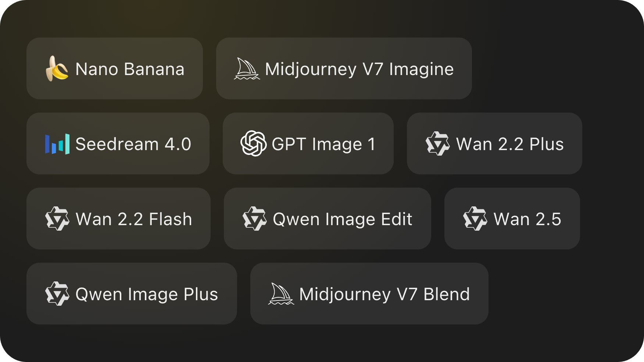This screenshot has width=644, height=362.
Task: Click the OpenAI logo beside GPT Image 1
Action: 254,144
